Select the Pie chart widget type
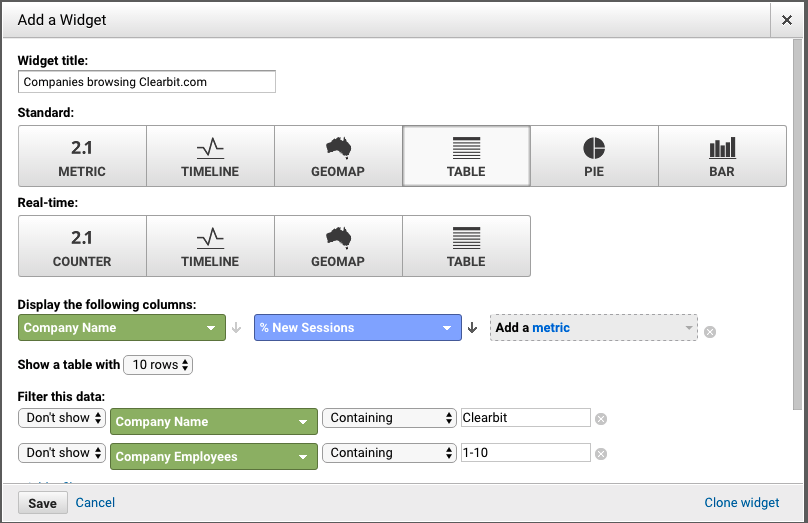Screen dimensions: 808x523 [x=594, y=156]
